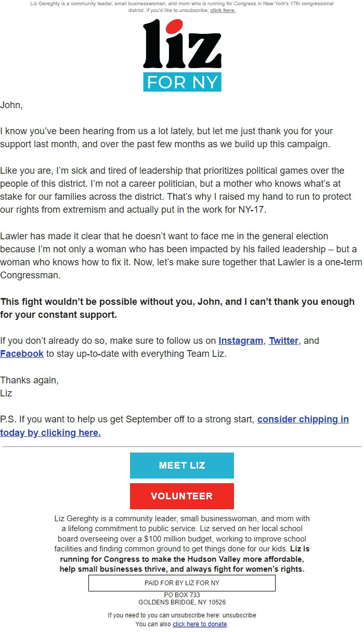
Task: Click the MEET LIZ button
Action: [181, 465]
